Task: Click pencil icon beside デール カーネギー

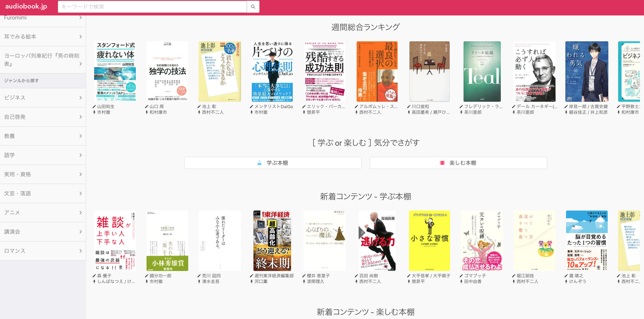Action: click(514, 106)
